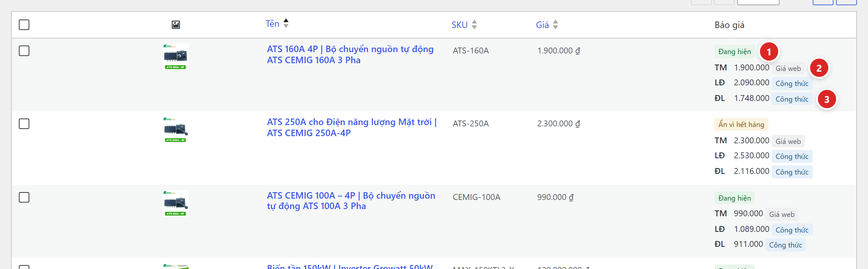Click the price 990.000 ₫ in Giá column
868x269 pixels.
tap(555, 197)
